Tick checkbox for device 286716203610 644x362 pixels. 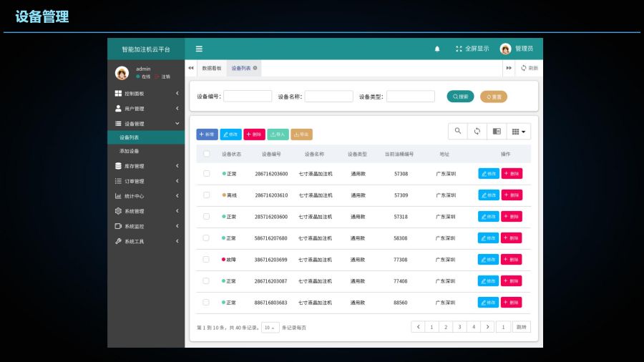(207, 195)
